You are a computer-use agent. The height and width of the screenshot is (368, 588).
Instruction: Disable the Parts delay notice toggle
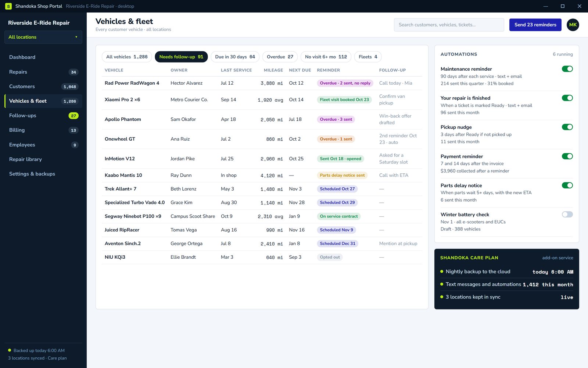click(x=567, y=185)
